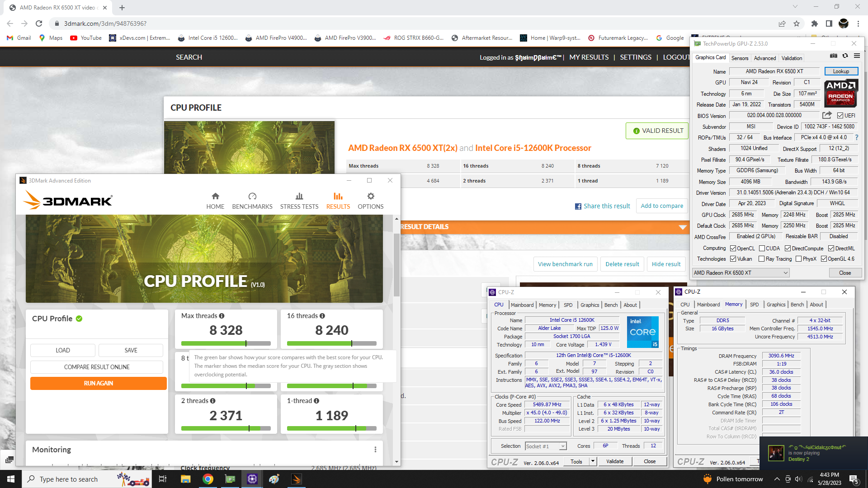Open RESULTS section in 3DMark app
Viewport: 868px width, 488px height.
[x=338, y=201]
